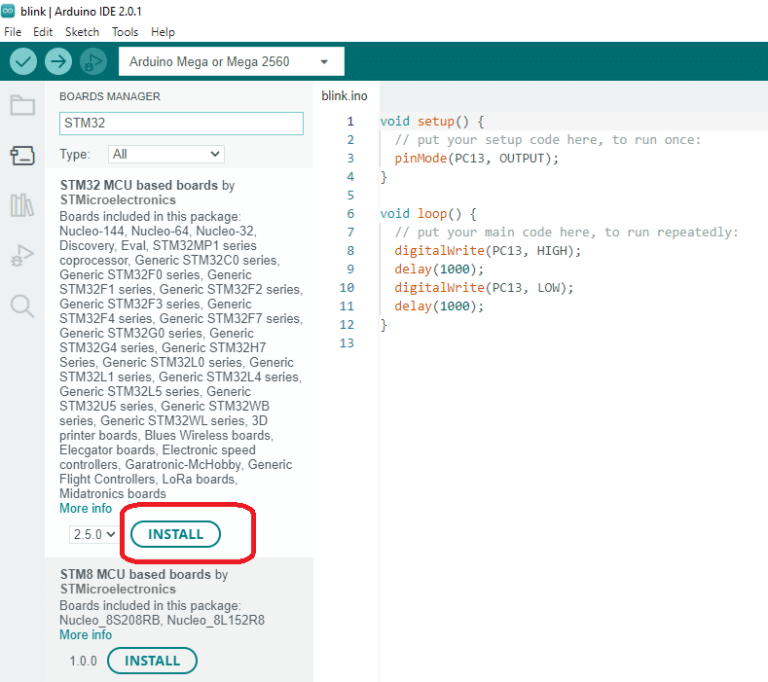Click the Upload arrow button
768x682 pixels.
point(58,61)
